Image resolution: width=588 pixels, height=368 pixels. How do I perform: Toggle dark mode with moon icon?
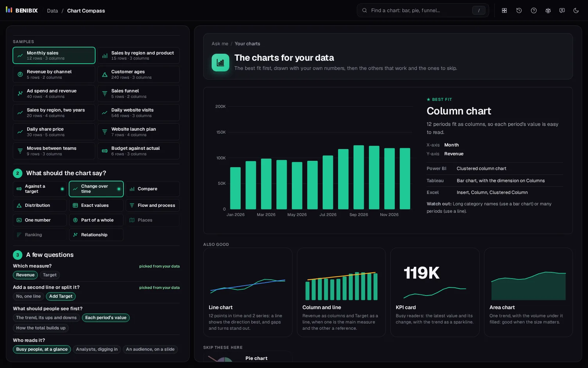576,11
